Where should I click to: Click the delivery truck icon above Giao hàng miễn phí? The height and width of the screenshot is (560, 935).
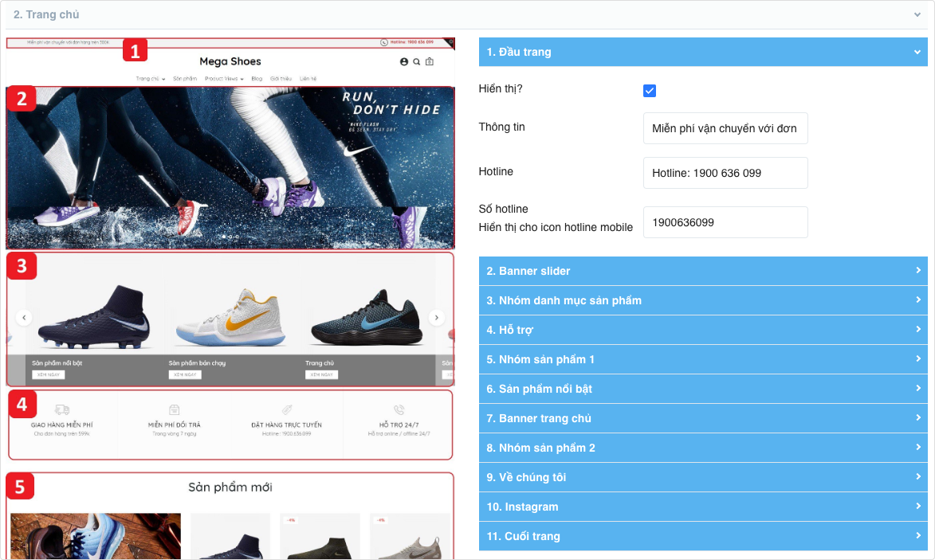coord(62,409)
